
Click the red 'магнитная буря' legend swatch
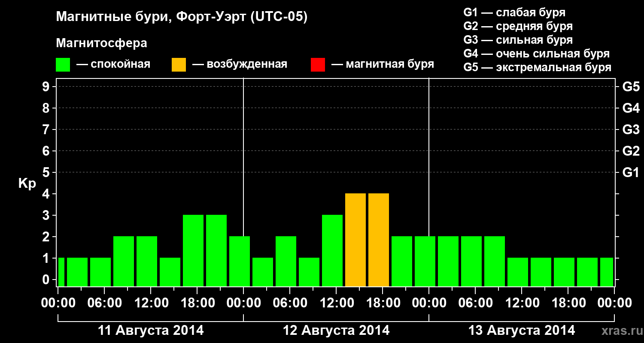(318, 65)
